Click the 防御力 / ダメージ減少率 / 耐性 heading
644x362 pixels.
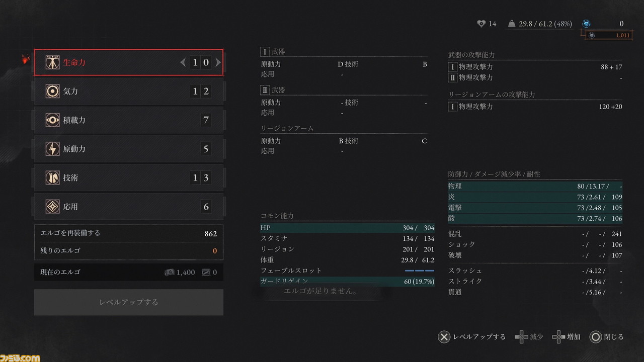point(494,174)
